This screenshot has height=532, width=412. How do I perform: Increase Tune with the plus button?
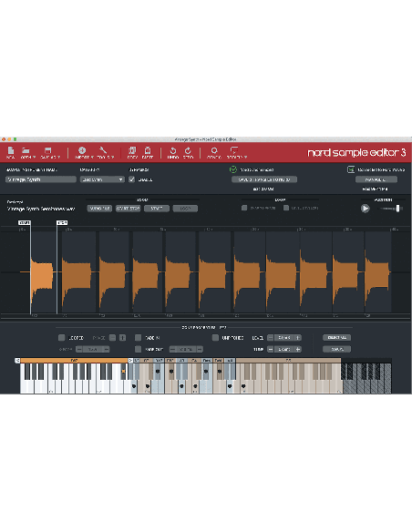pos(298,349)
